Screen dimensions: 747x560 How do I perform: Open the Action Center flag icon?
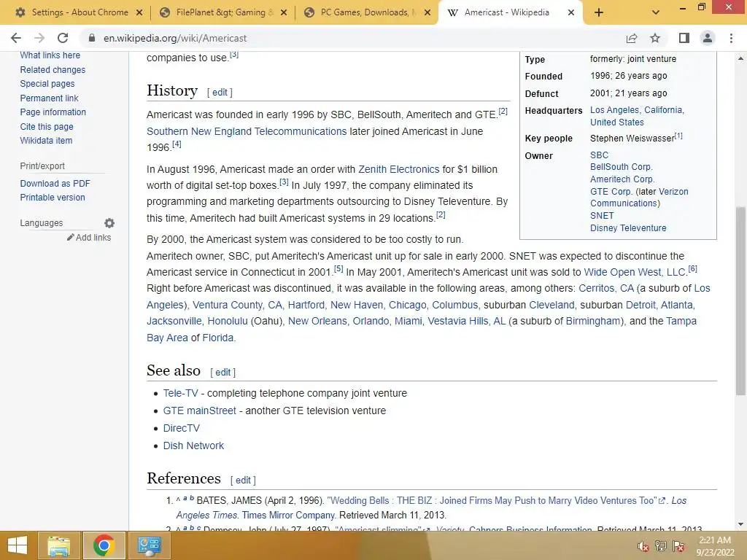[678, 546]
